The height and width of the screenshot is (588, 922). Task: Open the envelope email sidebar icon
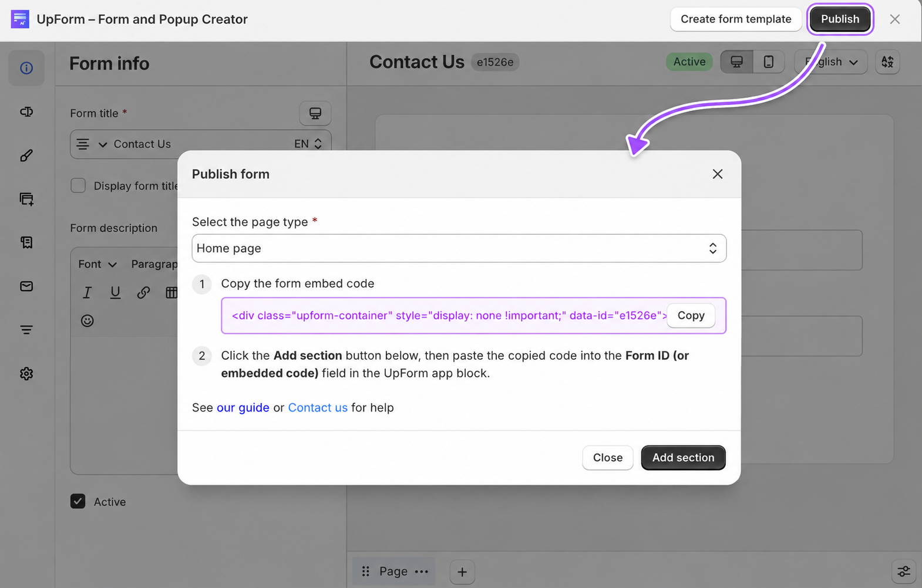pos(26,286)
